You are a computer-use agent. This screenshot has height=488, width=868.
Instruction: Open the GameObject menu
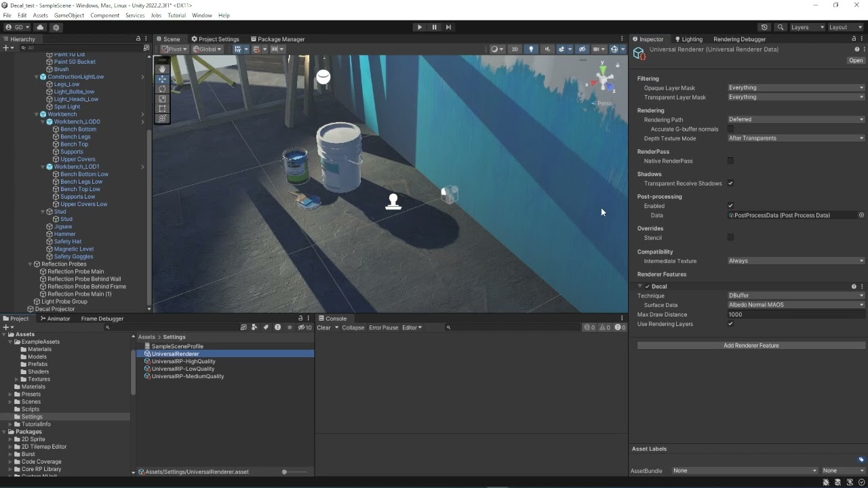click(68, 15)
